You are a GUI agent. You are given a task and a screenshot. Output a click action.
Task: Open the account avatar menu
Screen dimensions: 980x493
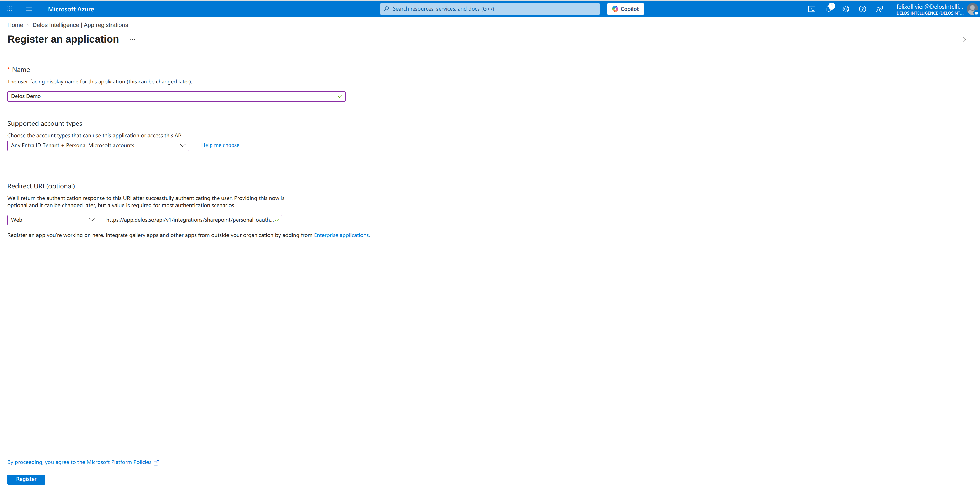click(972, 9)
